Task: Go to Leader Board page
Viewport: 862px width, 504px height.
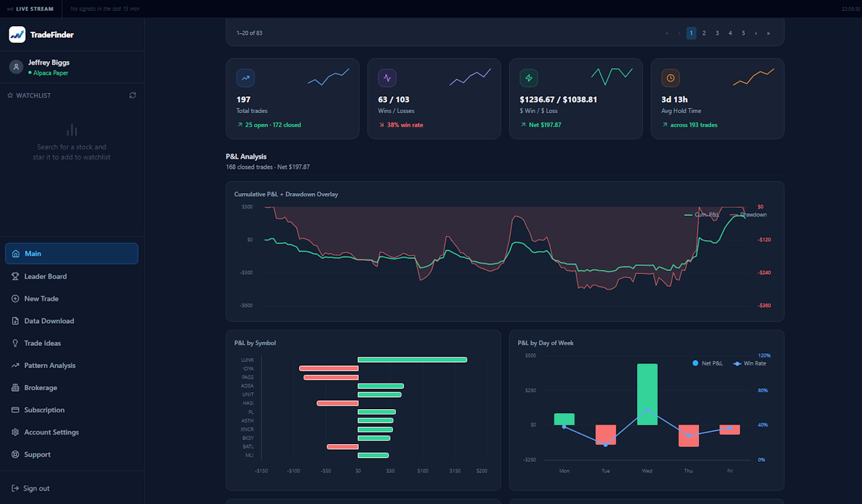Action: (x=72, y=277)
